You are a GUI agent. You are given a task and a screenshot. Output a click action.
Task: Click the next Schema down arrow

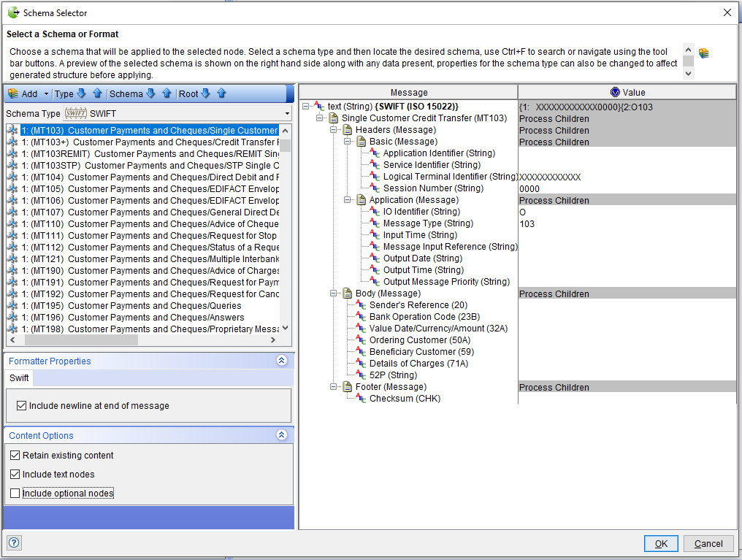coord(151,93)
